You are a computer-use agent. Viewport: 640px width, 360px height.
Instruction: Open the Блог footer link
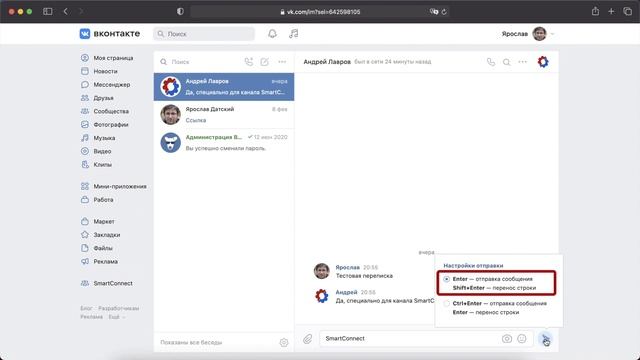pos(86,308)
